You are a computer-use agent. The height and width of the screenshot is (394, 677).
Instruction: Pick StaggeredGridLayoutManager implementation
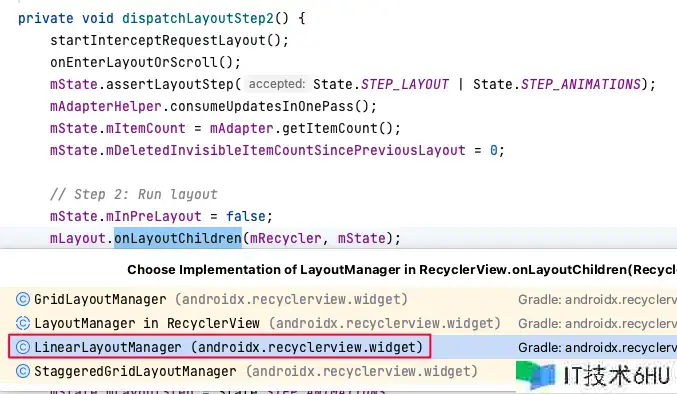pyautogui.click(x=338, y=371)
